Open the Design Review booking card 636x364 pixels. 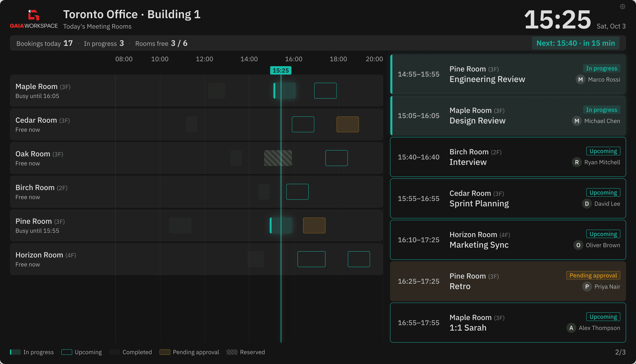pos(508,116)
